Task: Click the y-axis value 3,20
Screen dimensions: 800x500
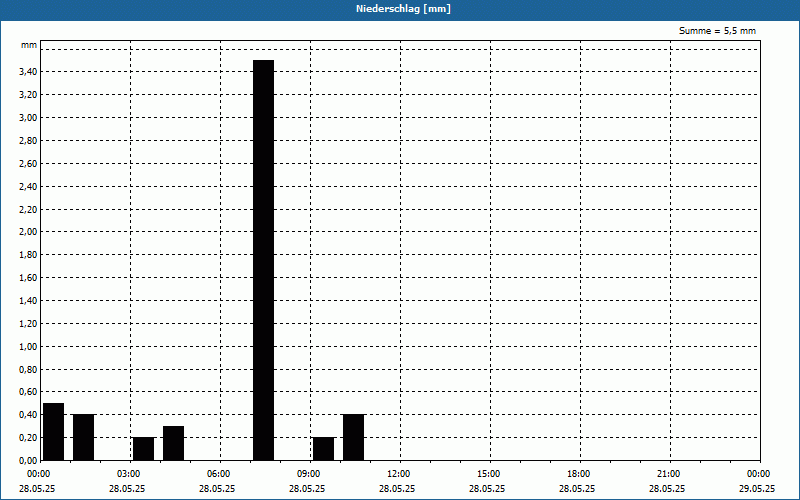Action: point(28,95)
